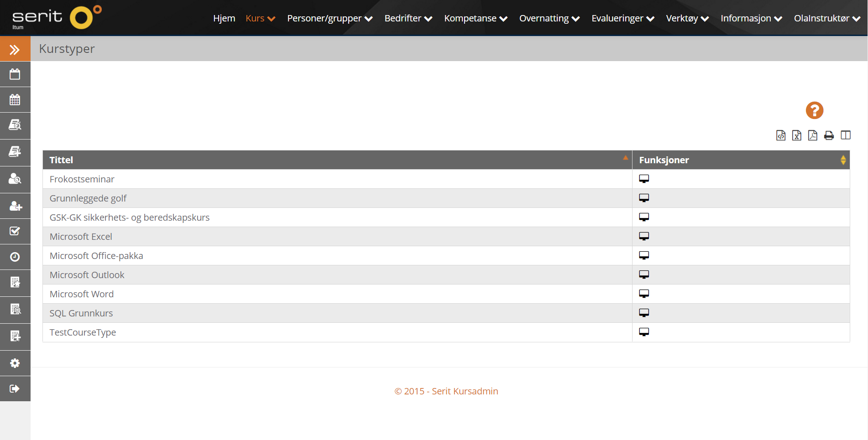The image size is (868, 440).
Task: Open the clock sidebar icon
Action: [x=15, y=257]
